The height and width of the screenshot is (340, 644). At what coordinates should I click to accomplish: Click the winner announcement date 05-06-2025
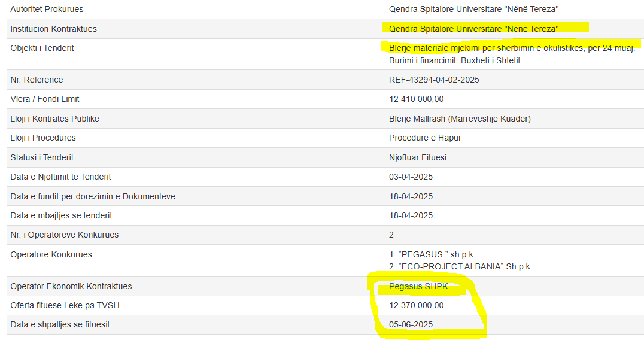(411, 324)
